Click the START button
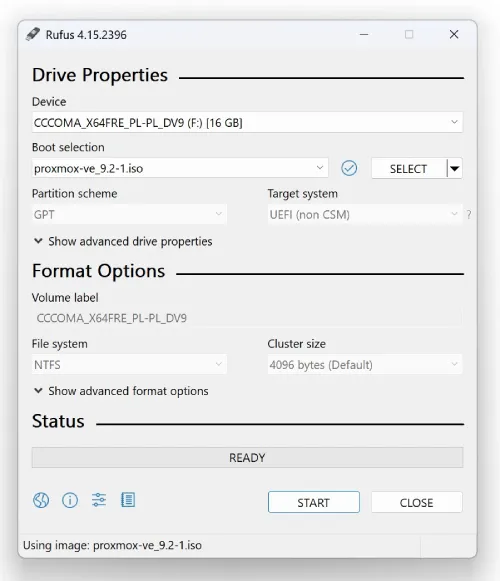The height and width of the screenshot is (581, 500). 314,502
